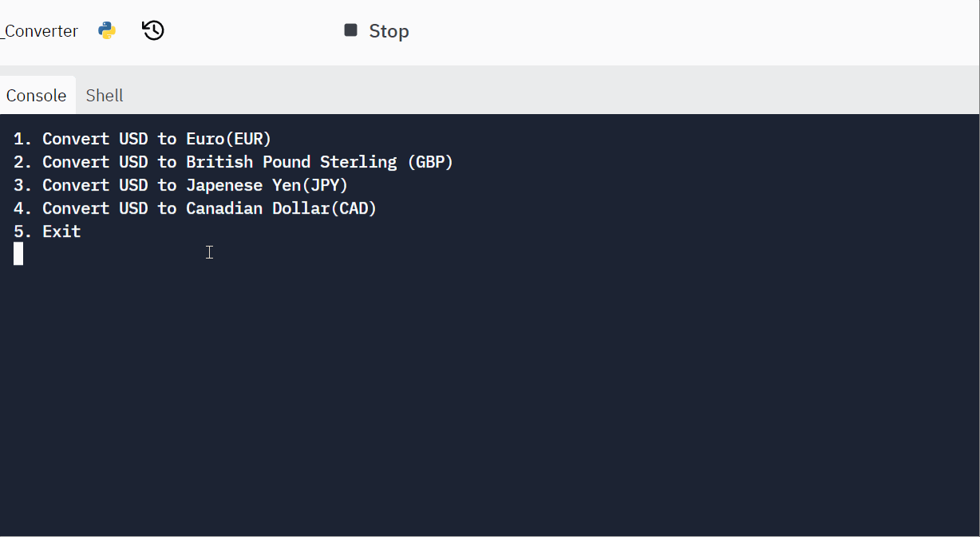Image resolution: width=980 pixels, height=537 pixels.
Task: Click the blinking console cursor block
Action: pos(18,254)
